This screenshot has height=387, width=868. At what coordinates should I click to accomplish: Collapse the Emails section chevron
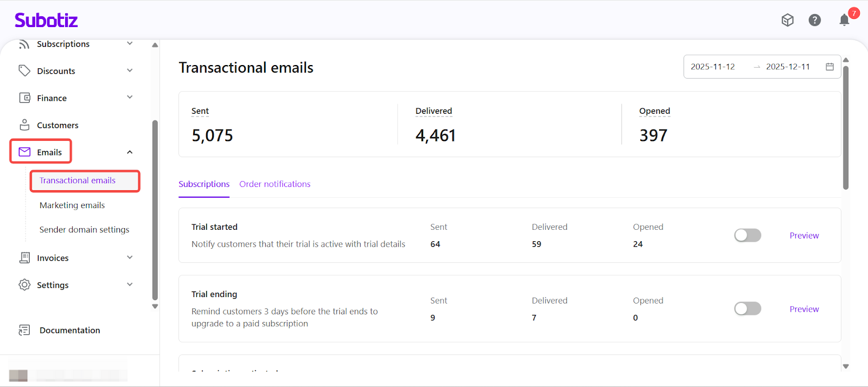(x=130, y=152)
